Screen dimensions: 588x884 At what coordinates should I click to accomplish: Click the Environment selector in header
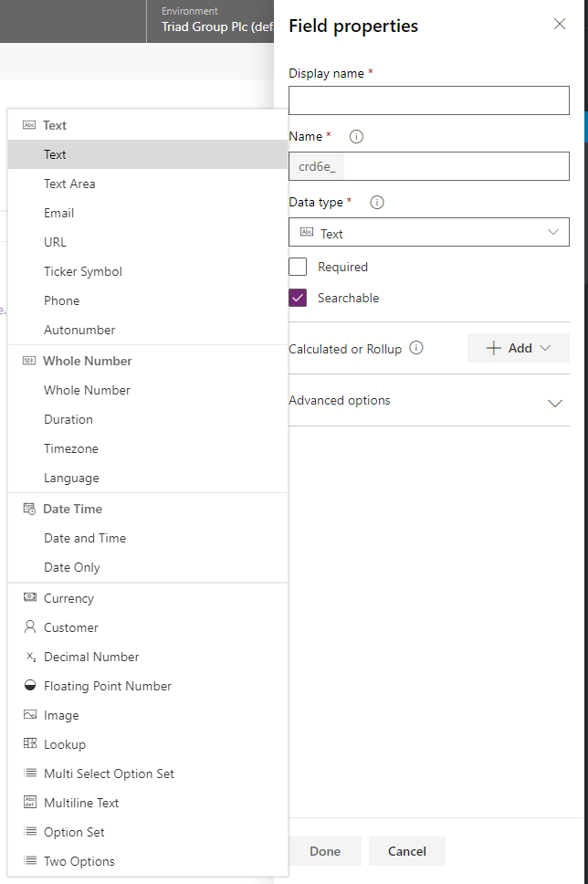click(210, 21)
